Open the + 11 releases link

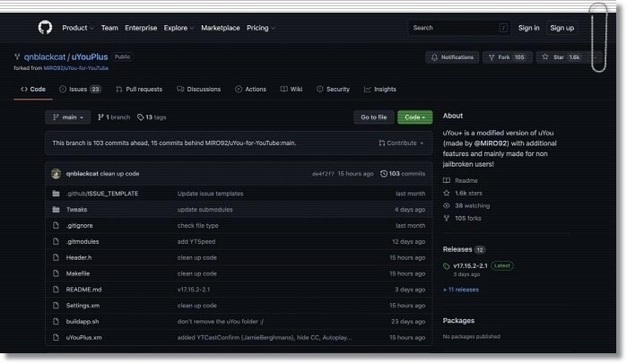[461, 290]
